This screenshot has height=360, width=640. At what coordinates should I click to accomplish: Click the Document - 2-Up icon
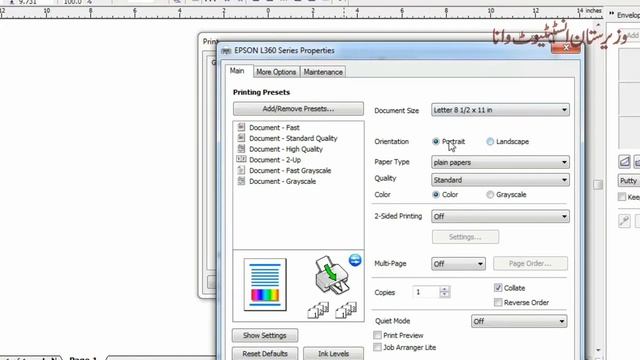241,159
